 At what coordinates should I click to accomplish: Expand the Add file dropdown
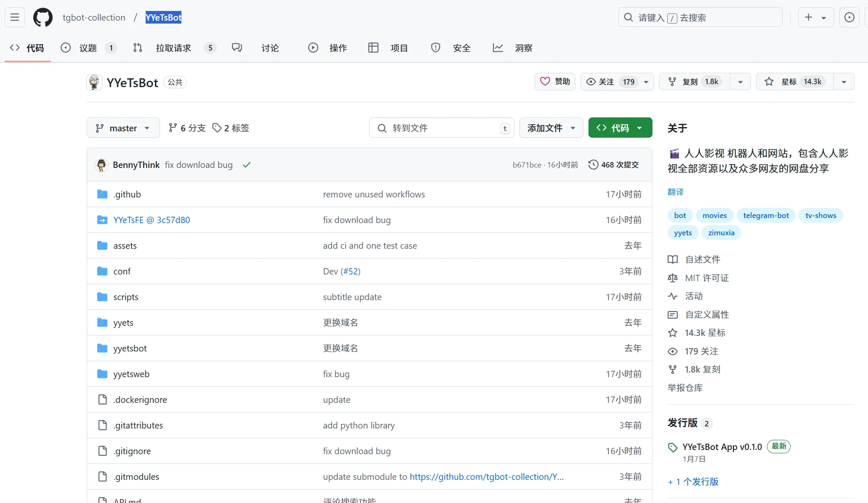[x=551, y=128]
